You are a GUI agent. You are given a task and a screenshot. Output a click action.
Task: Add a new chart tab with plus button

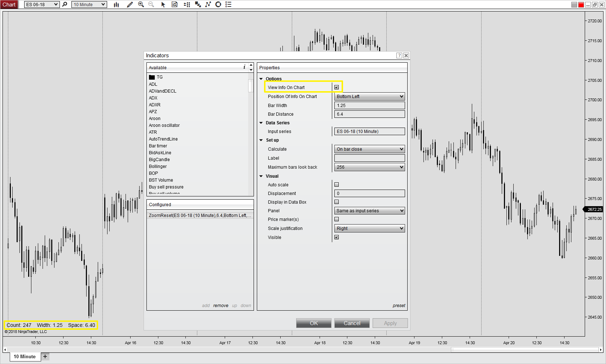click(x=45, y=356)
